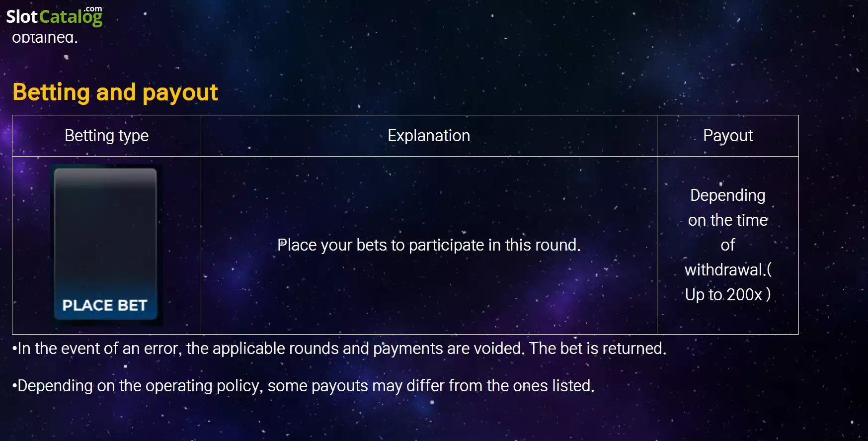This screenshot has width=868, height=441.
Task: Click the '.com' text in logo
Action: pos(93,9)
